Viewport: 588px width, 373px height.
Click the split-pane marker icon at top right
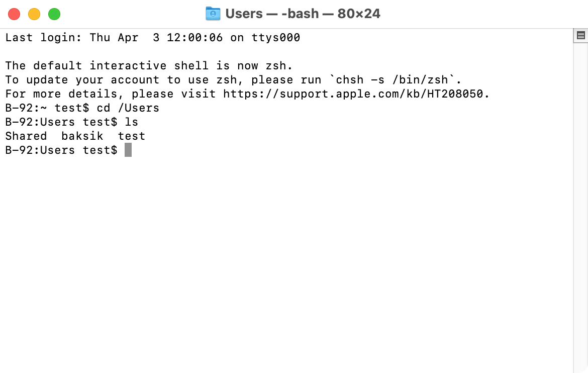coord(580,35)
